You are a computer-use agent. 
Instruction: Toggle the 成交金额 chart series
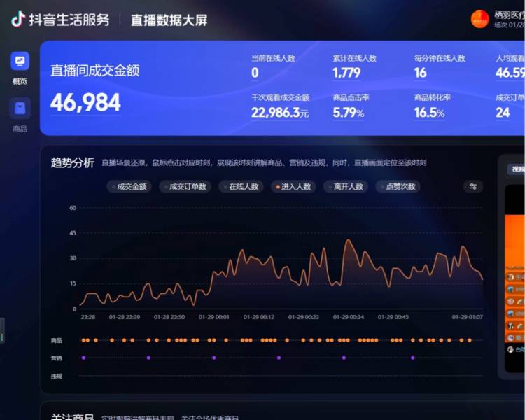click(x=129, y=187)
